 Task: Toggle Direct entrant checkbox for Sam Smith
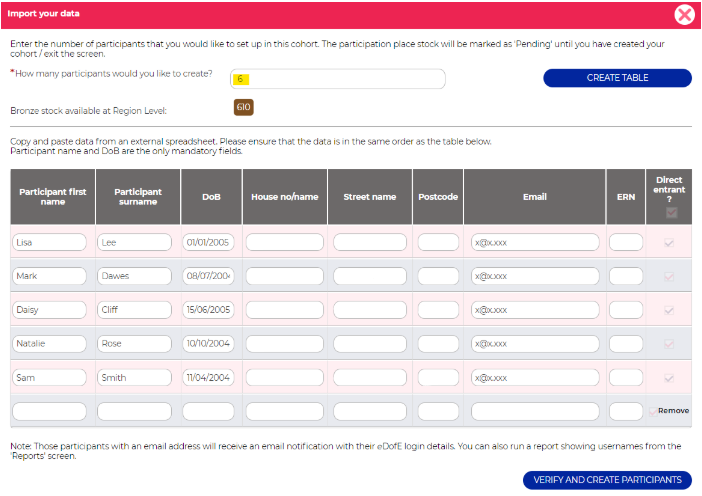pyautogui.click(x=670, y=378)
